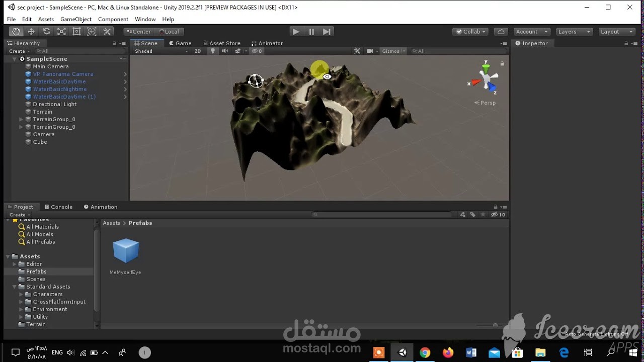Switch to the Game tab
644x362 pixels.
180,43
